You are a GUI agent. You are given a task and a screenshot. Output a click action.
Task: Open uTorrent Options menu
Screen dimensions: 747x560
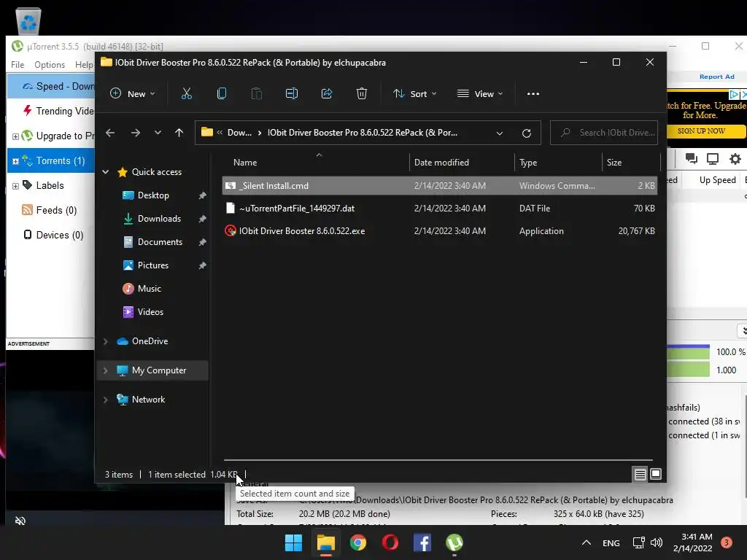click(50, 65)
